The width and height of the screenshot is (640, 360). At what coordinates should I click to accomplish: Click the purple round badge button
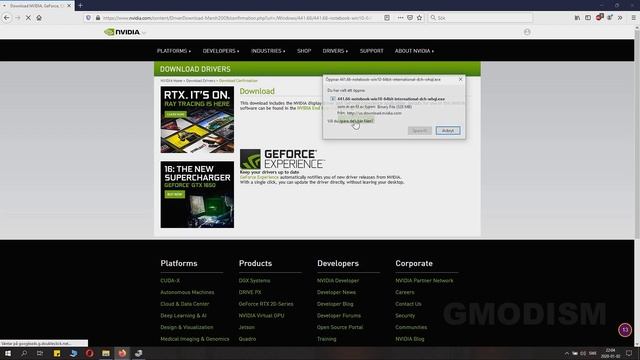coord(625,330)
